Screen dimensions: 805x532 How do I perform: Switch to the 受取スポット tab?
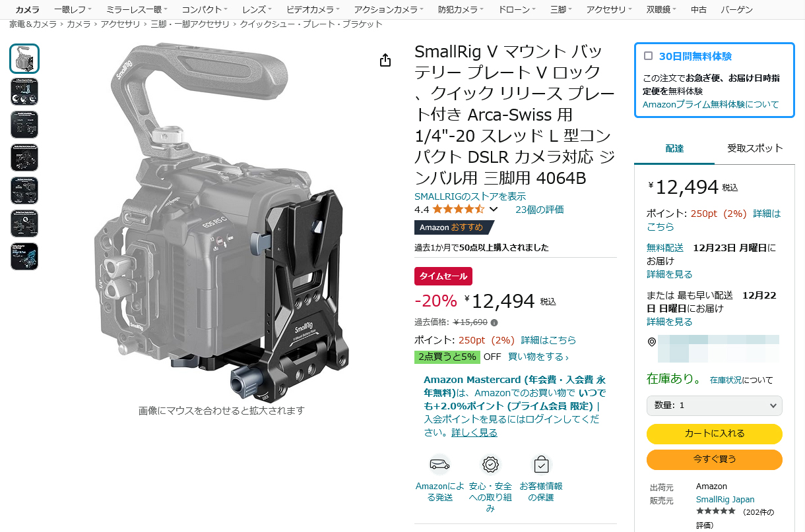(755, 148)
